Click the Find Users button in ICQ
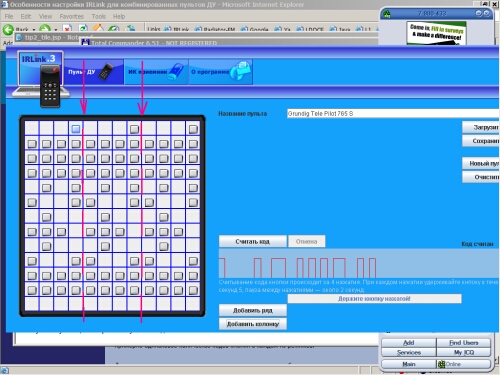500x375 pixels. [x=464, y=343]
